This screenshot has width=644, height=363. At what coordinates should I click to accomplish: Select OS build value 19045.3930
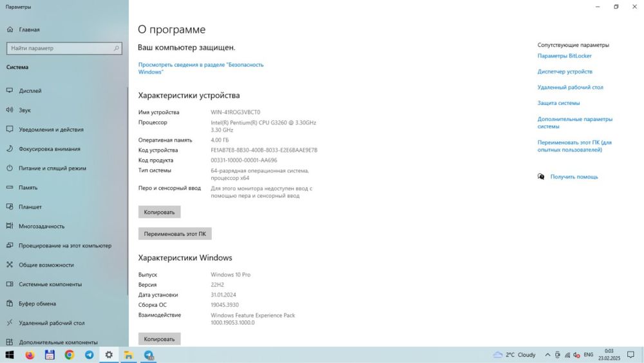pos(225,305)
